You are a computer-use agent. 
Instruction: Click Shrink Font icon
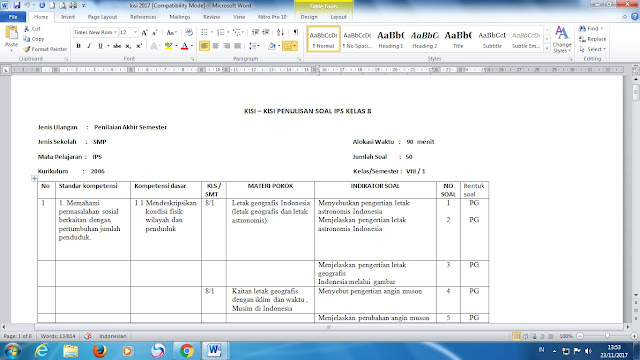pos(155,32)
